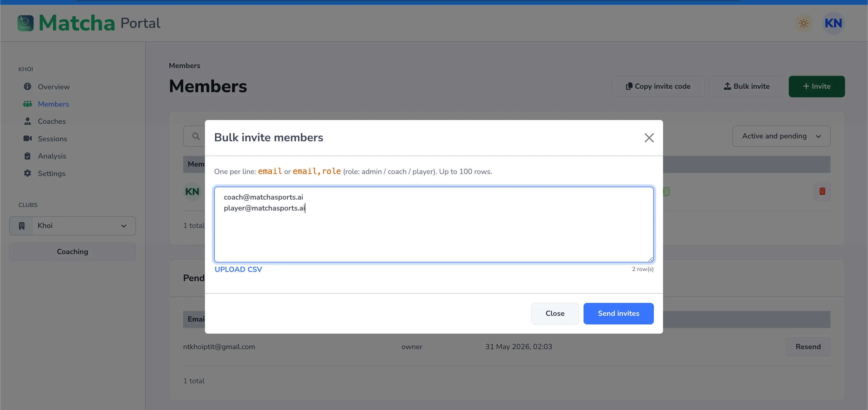
Task: Click Resend for ntkhoiptit@gmail.com
Action: 808,347
